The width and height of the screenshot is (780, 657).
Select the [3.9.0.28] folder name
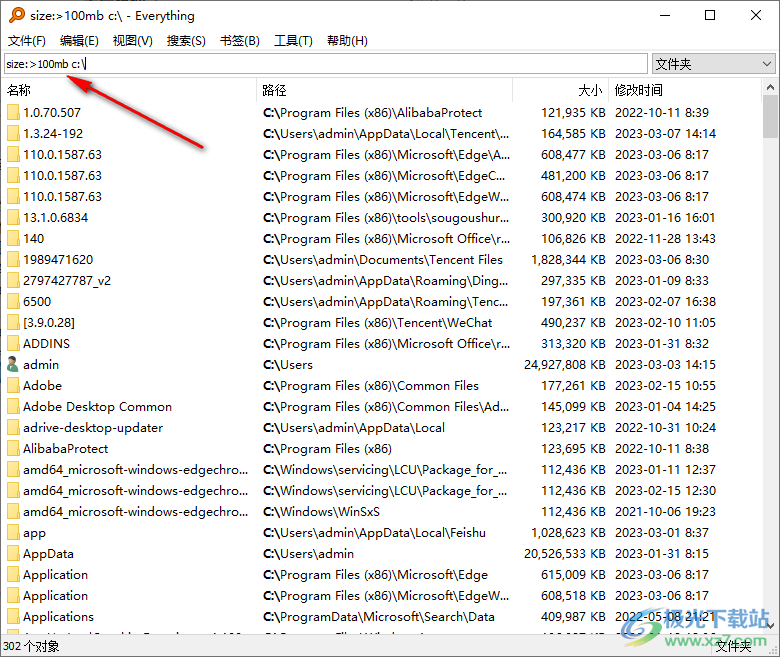click(49, 323)
